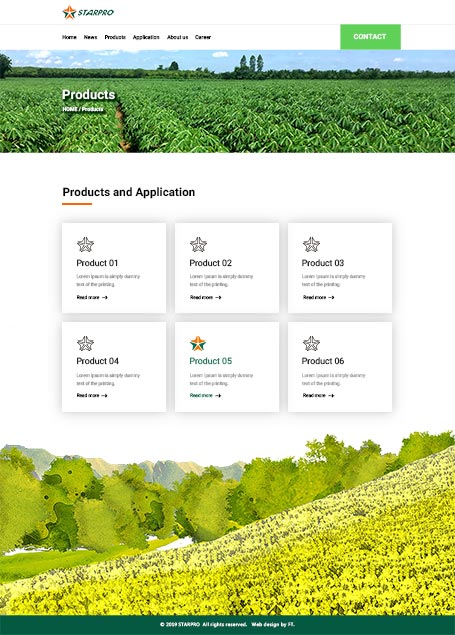This screenshot has width=455, height=635.
Task: Click the star icon on Product 01
Action: coord(85,245)
